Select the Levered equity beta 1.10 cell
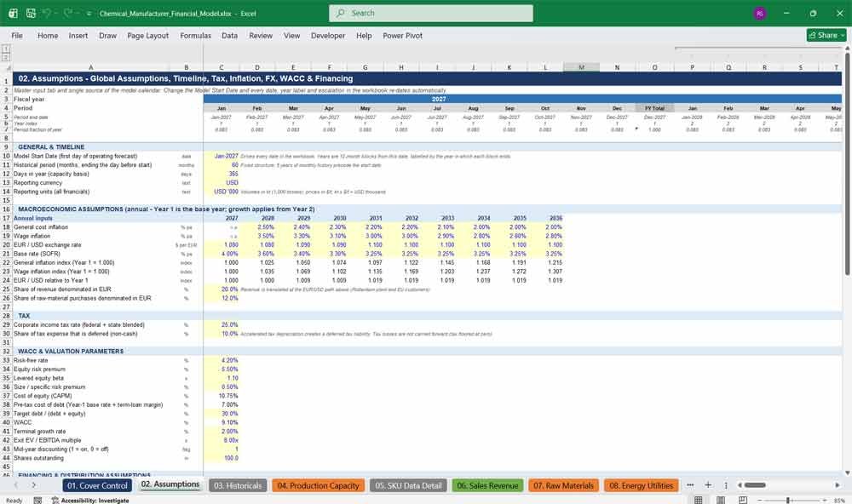 (222, 378)
